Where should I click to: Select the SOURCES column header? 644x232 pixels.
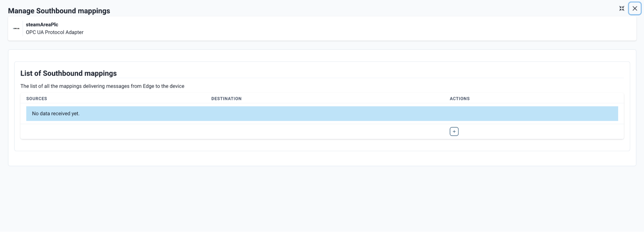pos(36,99)
